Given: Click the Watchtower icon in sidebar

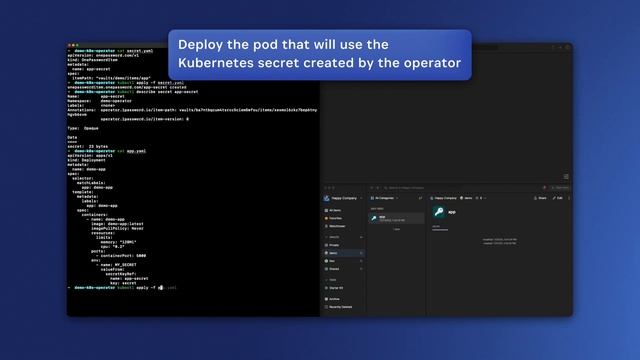Looking at the screenshot, I should (x=326, y=226).
